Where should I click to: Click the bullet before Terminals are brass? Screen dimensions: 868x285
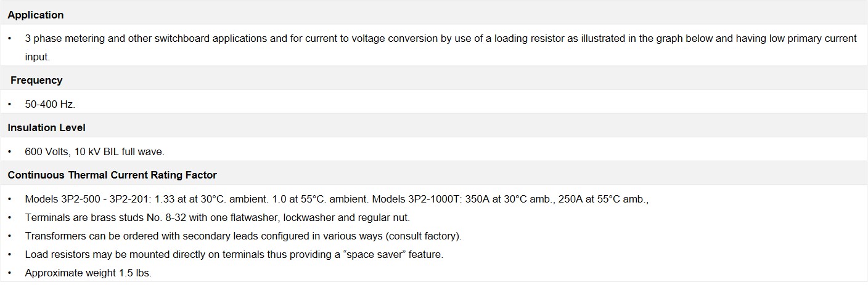tap(10, 217)
